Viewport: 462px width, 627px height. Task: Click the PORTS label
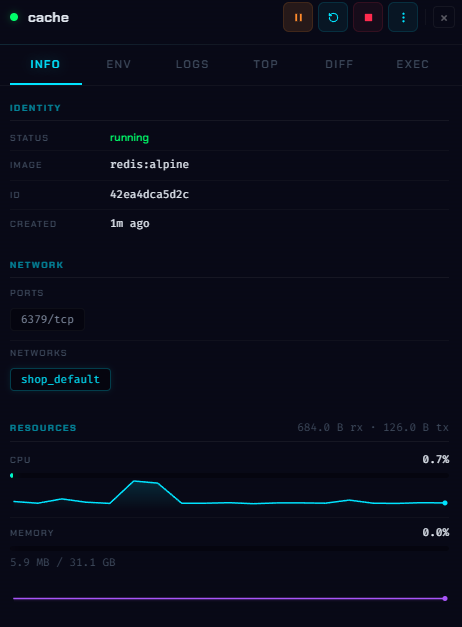pos(26,293)
